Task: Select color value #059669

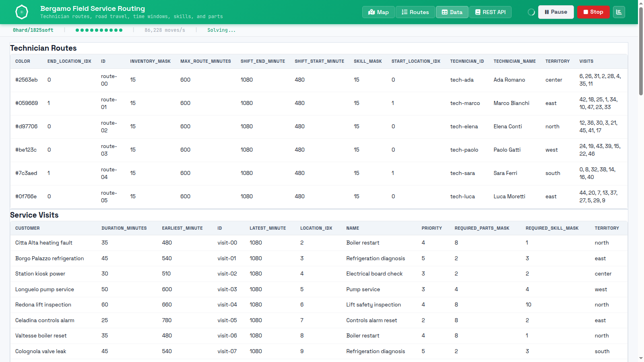Action: click(27, 103)
